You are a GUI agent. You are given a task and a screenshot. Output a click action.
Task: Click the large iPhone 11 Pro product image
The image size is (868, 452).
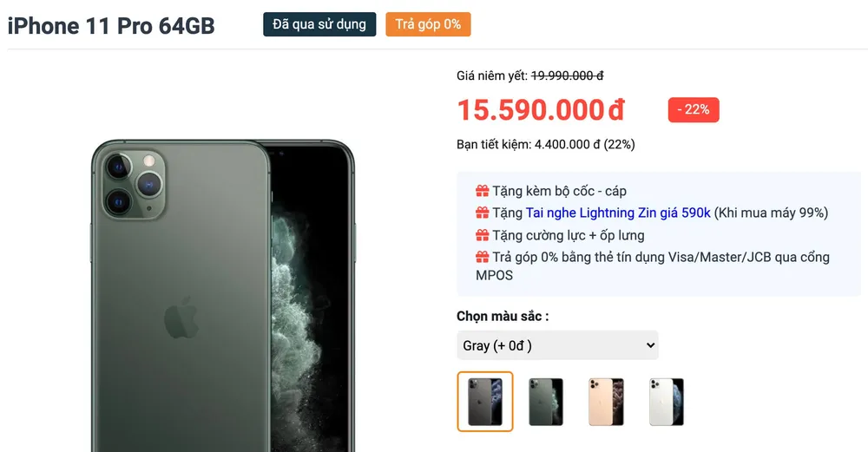pyautogui.click(x=223, y=295)
